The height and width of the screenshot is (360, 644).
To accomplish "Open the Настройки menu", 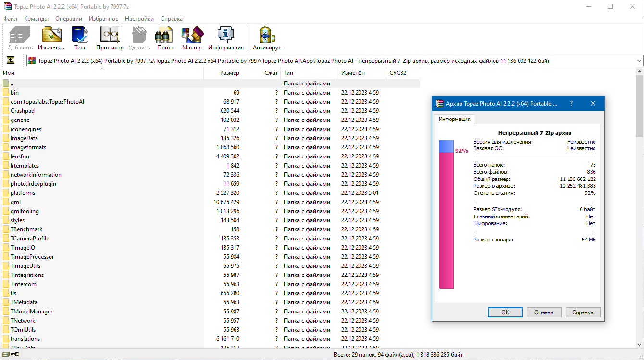I will point(139,18).
